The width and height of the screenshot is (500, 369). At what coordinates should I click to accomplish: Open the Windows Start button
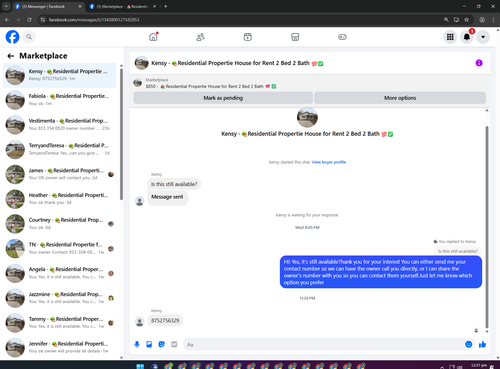click(x=140, y=366)
